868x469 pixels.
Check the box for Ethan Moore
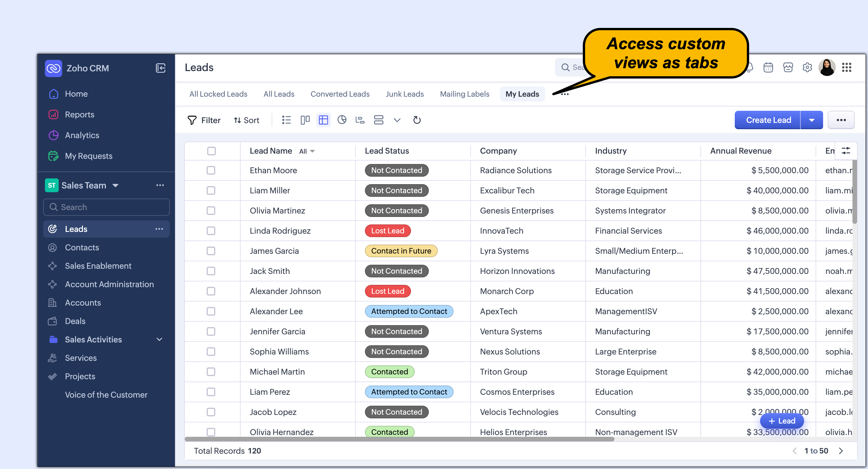tap(211, 171)
